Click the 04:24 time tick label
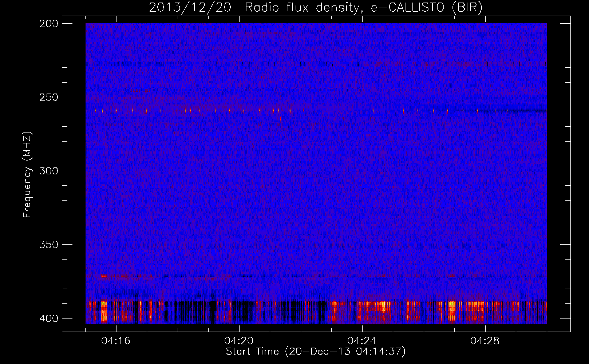The width and height of the screenshot is (589, 364). pos(362,341)
